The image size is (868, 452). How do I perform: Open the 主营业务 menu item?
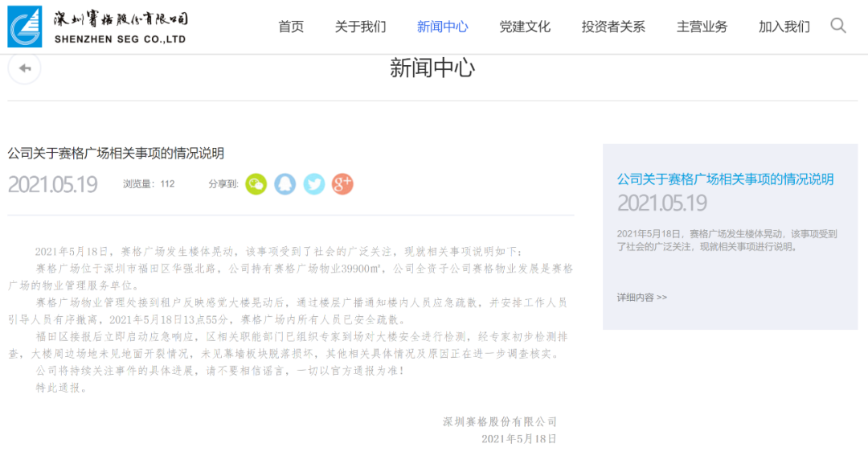pos(702,27)
